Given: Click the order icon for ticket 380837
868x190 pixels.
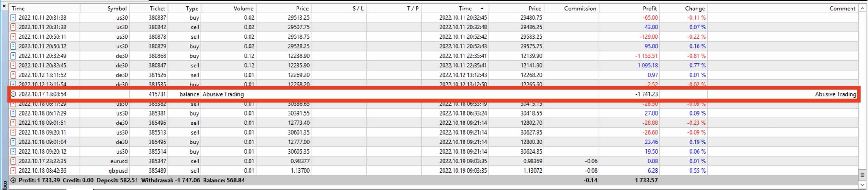Looking at the screenshot, I should [13, 17].
